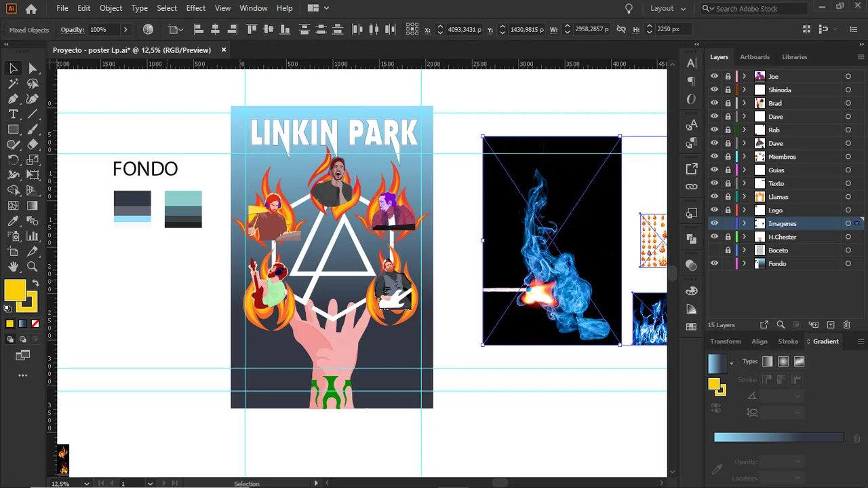
Task: Create new layer button in Layers panel
Action: 831,325
